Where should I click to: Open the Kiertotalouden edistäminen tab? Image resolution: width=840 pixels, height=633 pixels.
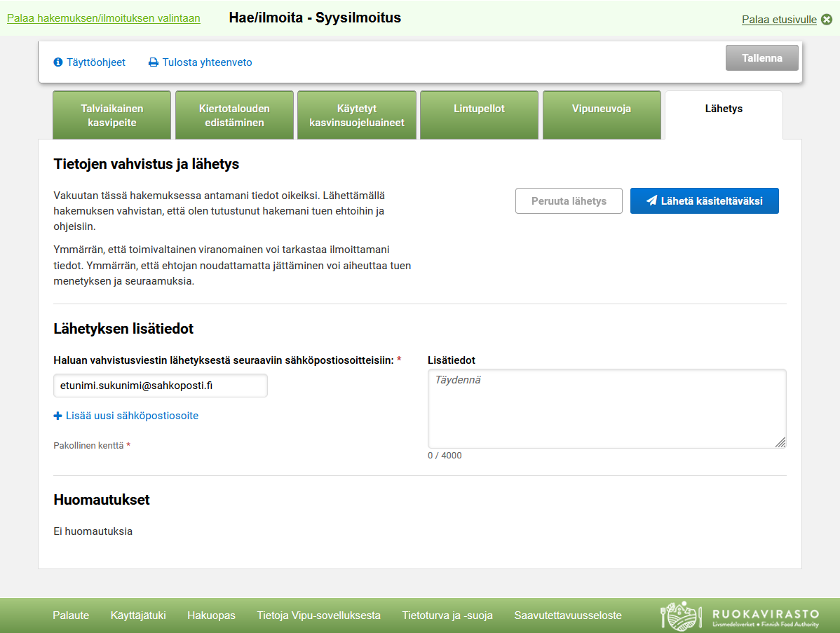[233, 114]
